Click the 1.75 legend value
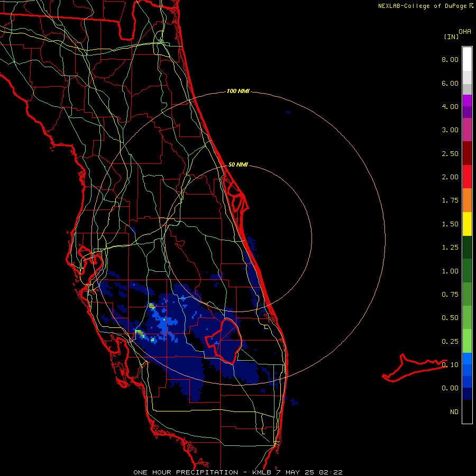Viewport: 476px width, 476px height. [450, 200]
